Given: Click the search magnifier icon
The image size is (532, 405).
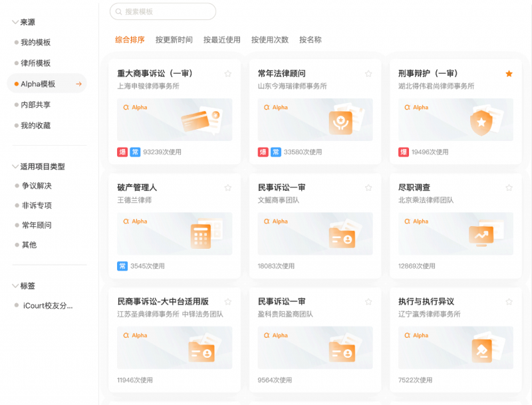Looking at the screenshot, I should click(118, 12).
